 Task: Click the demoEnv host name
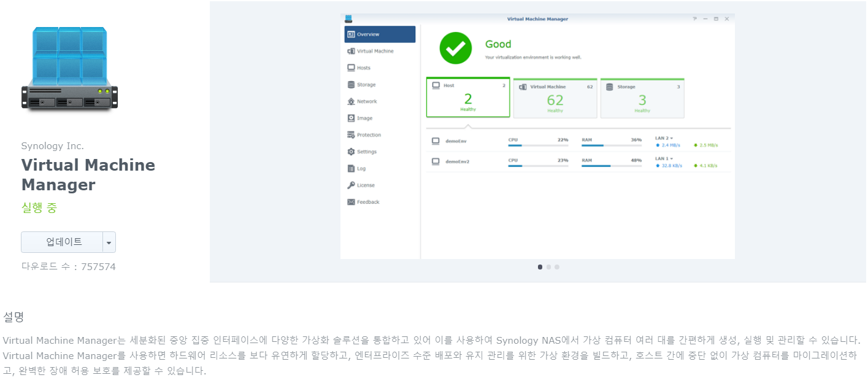[456, 141]
